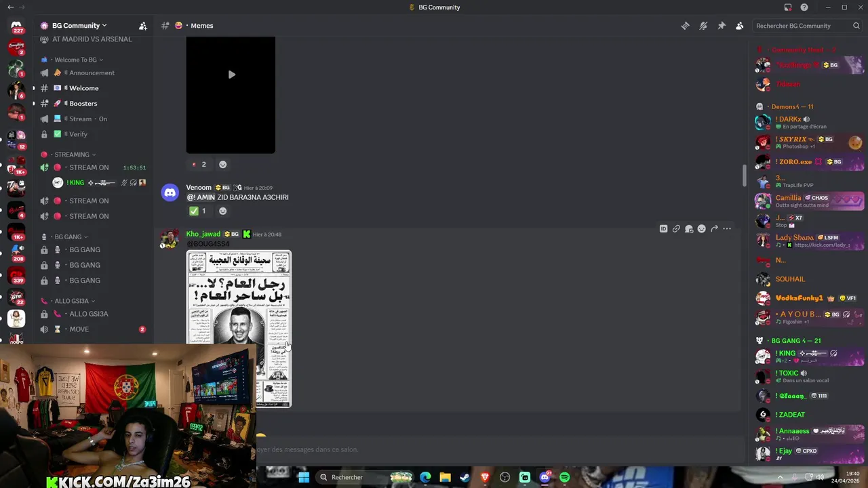The image size is (868, 488).
Task: Open the AT MADRID VS ARSENAL stage event
Action: [x=92, y=39]
